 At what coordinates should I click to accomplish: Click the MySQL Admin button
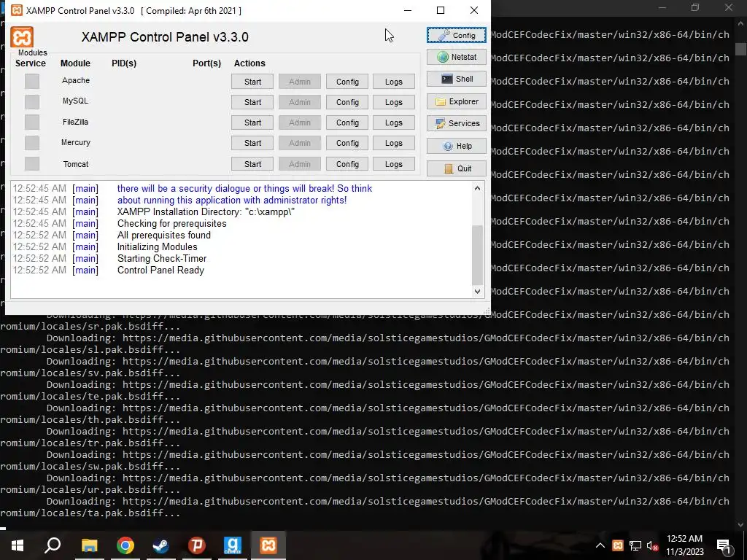300,102
